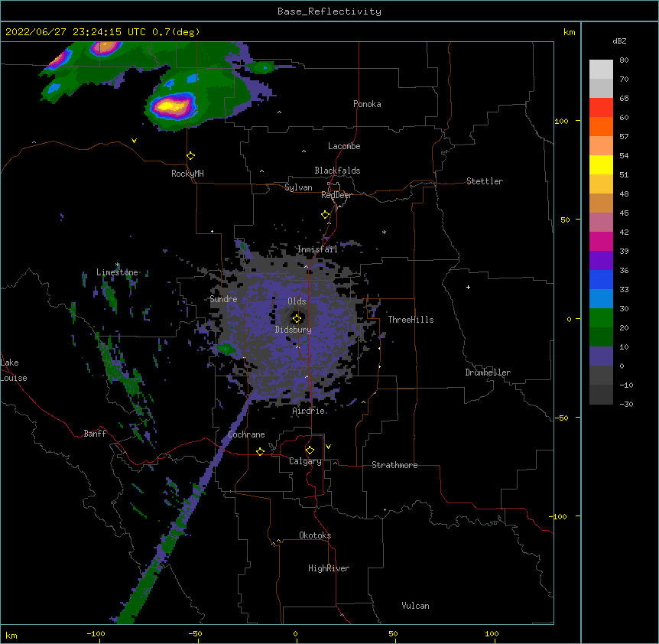Click the 'Stettler' town label

click(485, 181)
